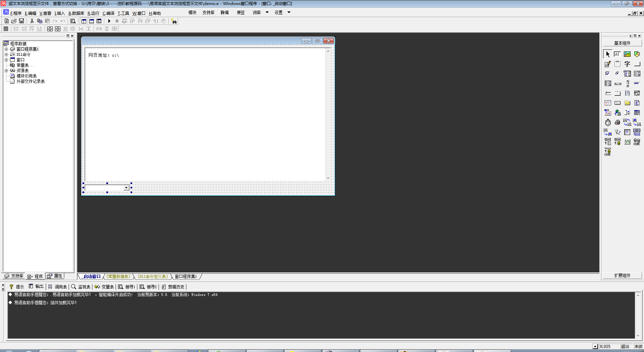The width and height of the screenshot is (644, 352).
Task: Open the 属性 properties tab
Action: point(55,276)
